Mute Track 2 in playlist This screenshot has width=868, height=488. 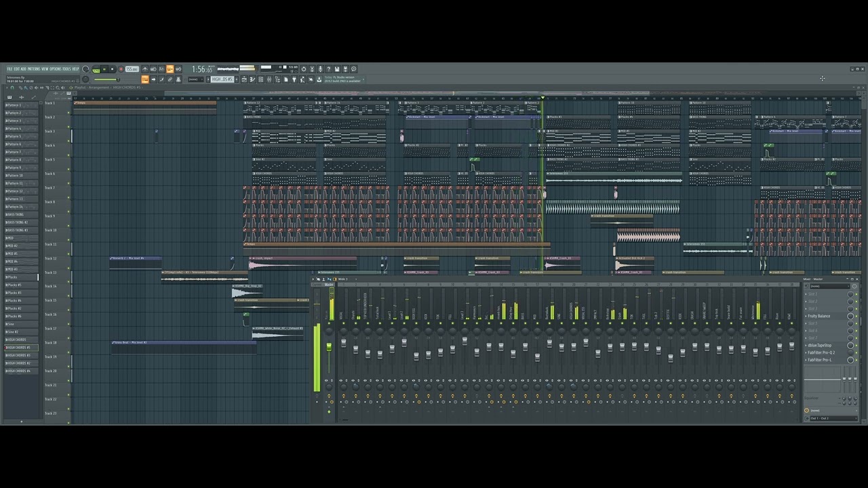[68, 127]
